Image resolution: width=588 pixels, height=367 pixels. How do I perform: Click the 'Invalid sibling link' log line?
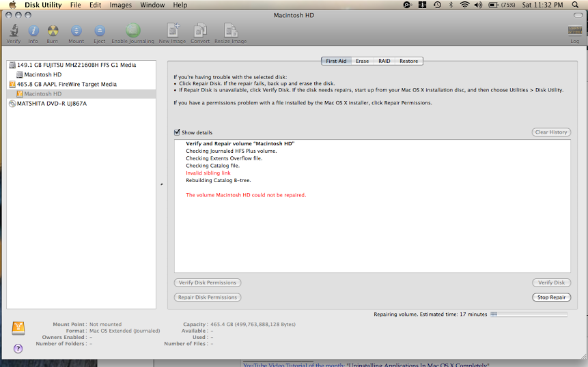pyautogui.click(x=208, y=173)
